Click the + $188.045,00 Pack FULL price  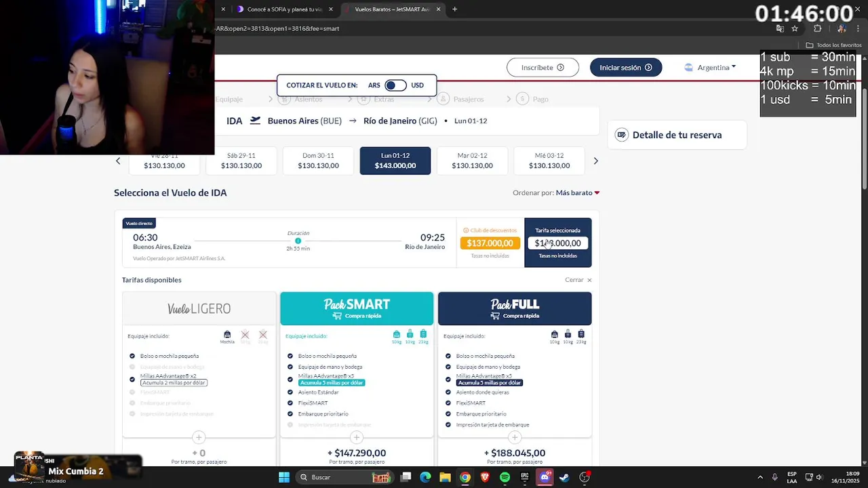[x=515, y=453]
